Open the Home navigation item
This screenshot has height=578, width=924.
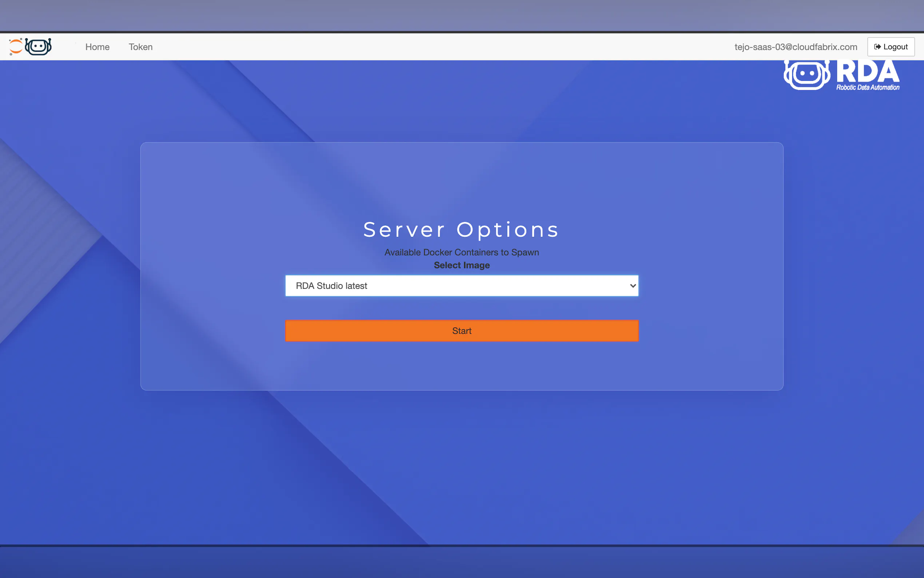click(97, 47)
